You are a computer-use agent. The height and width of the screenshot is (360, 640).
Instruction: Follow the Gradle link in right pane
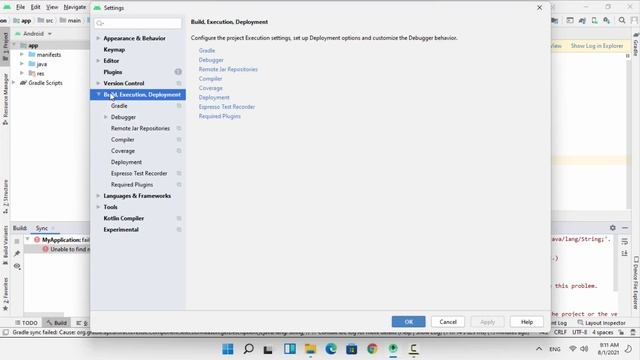pyautogui.click(x=207, y=51)
